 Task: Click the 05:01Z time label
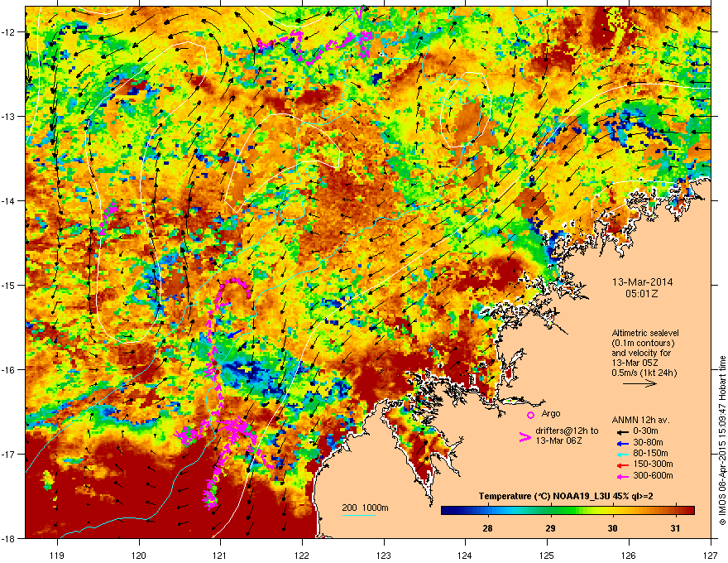pos(642,294)
